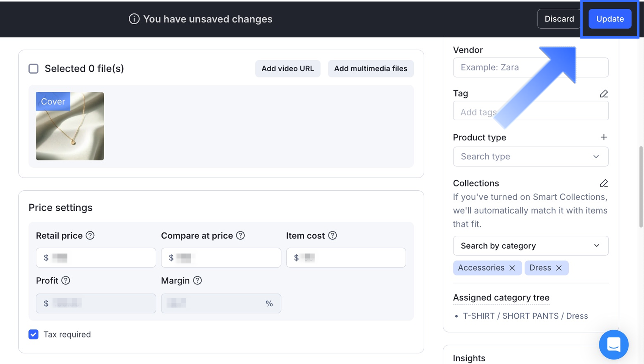This screenshot has width=644, height=364.
Task: Toggle the Selected files checkbox
Action: click(x=34, y=68)
